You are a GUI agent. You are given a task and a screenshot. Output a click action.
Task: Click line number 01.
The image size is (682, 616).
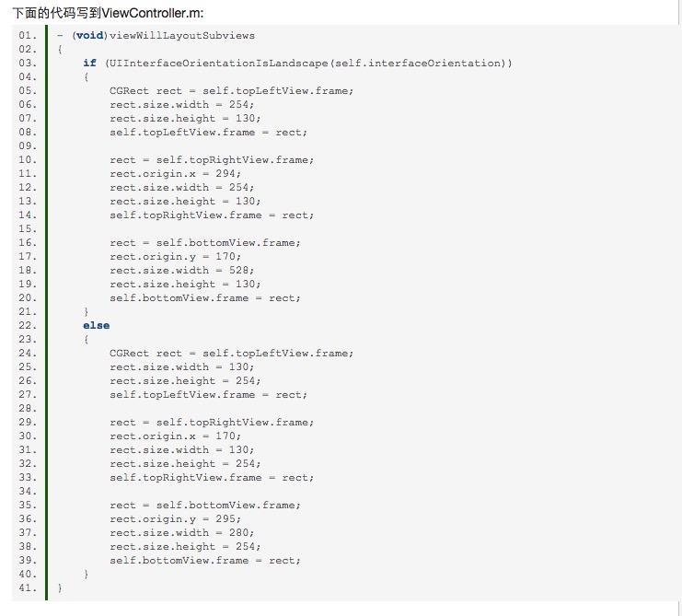click(x=28, y=36)
